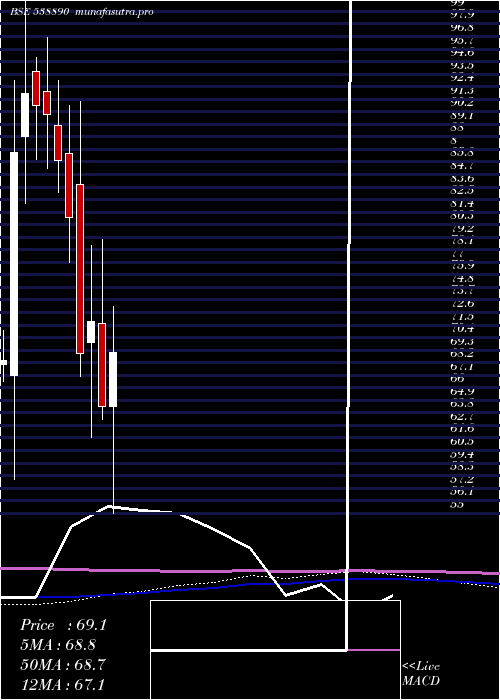The image size is (500, 700).
Task: Click the 84.7 price axis label
Action: click(x=462, y=166)
